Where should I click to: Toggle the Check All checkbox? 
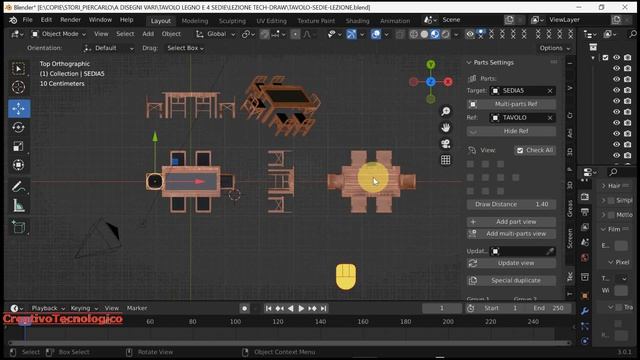520,151
